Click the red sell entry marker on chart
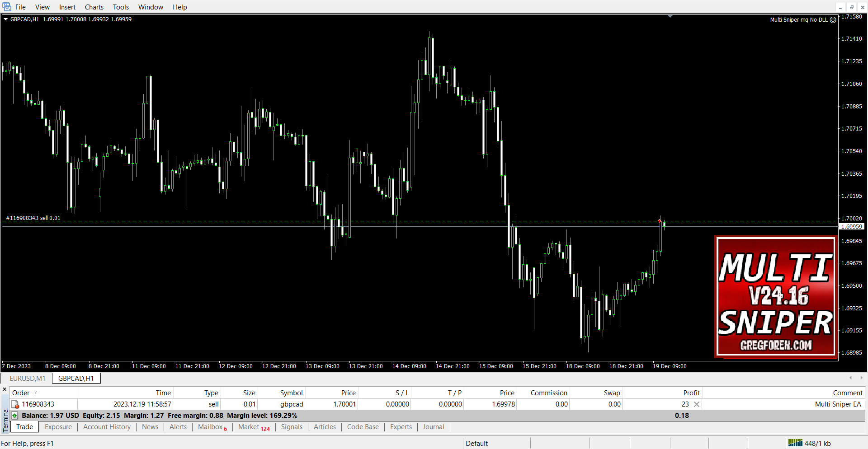Image resolution: width=868 pixels, height=449 pixels. click(660, 221)
